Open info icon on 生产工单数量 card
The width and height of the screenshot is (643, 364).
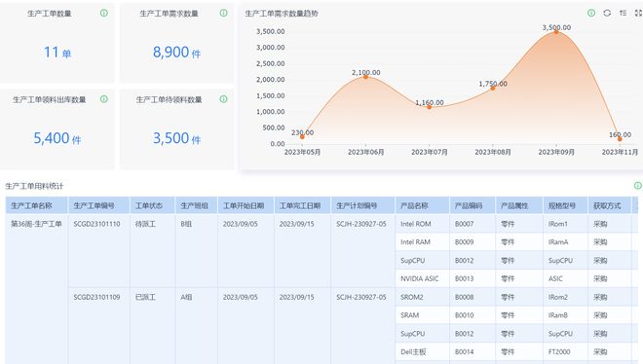point(104,13)
